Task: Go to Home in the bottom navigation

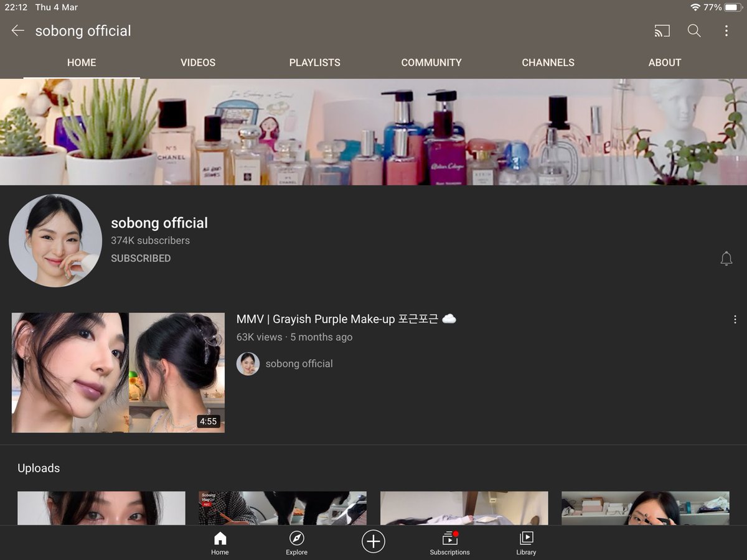Action: point(220,543)
